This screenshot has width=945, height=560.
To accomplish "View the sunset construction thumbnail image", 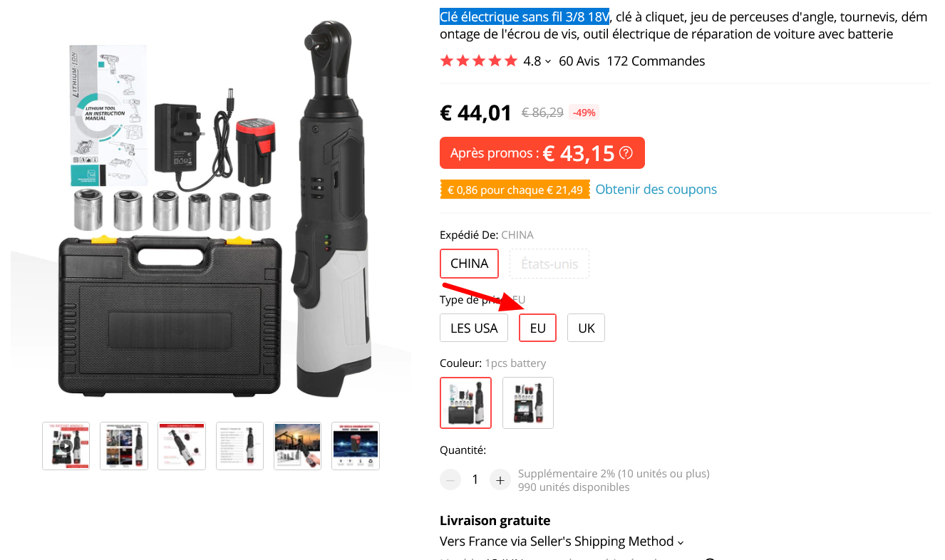I will (298, 446).
